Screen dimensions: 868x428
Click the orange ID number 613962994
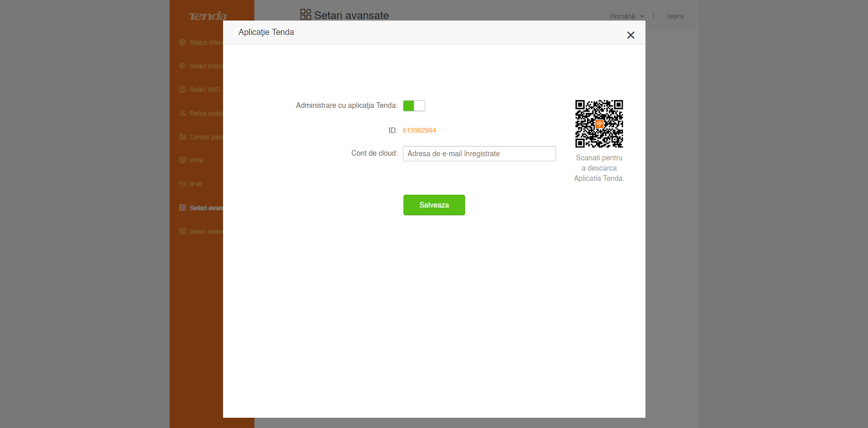click(419, 131)
